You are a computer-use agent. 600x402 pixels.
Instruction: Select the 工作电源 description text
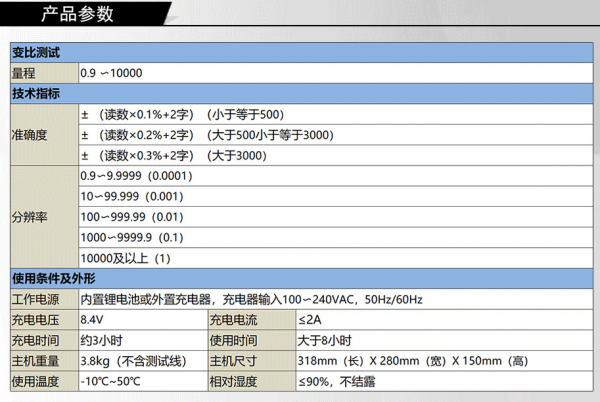[251, 300]
